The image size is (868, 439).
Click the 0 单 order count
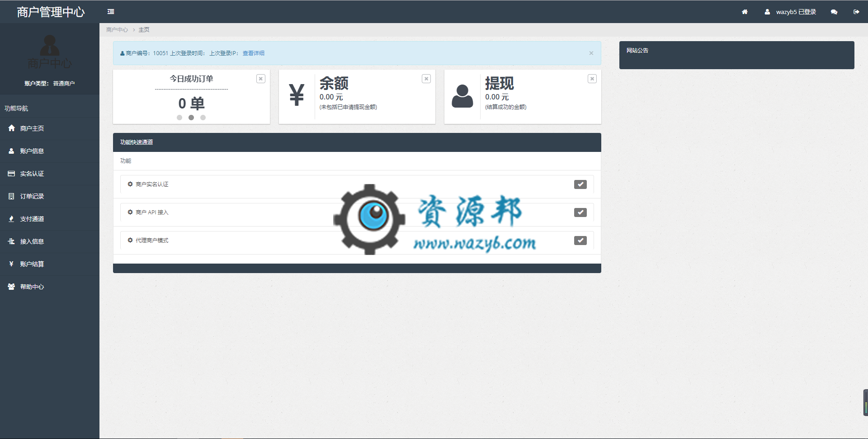coord(191,104)
